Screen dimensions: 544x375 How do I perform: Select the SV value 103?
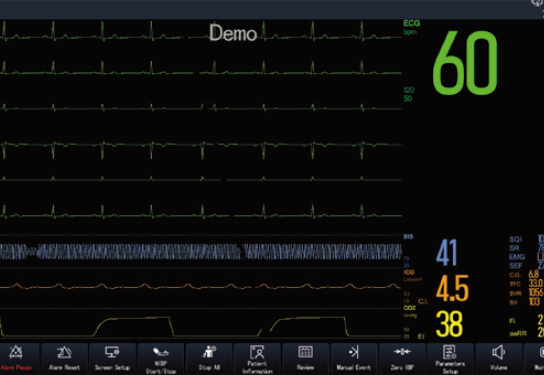click(534, 302)
